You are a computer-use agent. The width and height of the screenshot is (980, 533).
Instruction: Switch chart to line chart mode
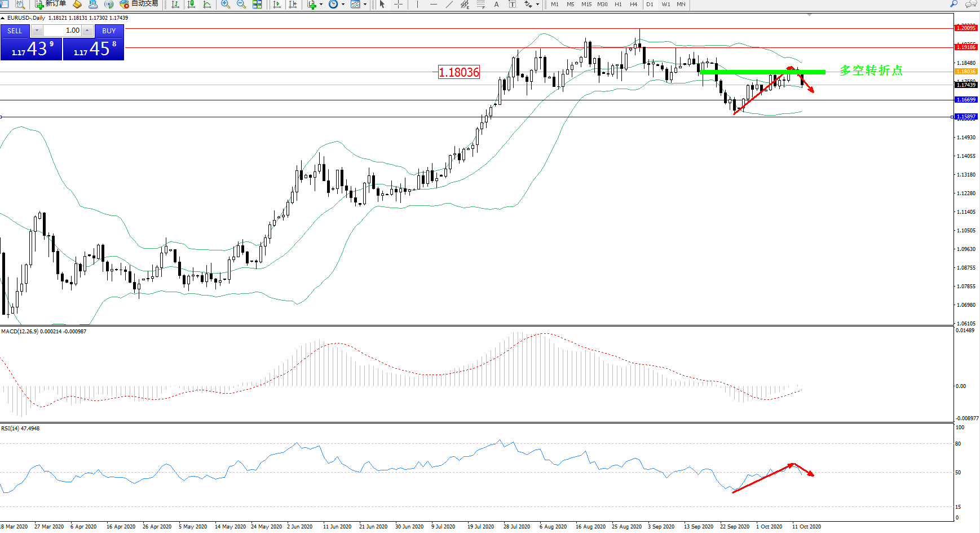[207, 5]
